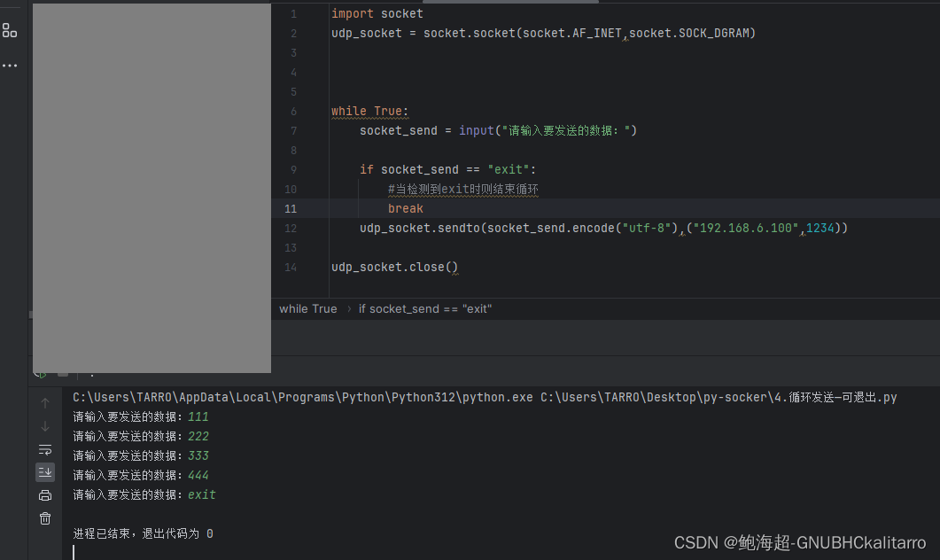Clear console output with trash icon

pyautogui.click(x=45, y=518)
